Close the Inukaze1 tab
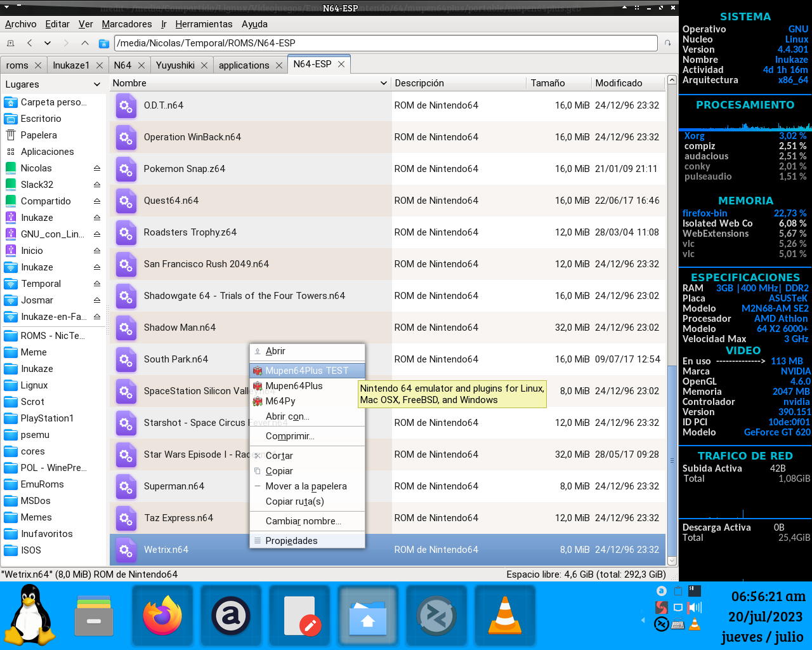The image size is (812, 650). (100, 65)
